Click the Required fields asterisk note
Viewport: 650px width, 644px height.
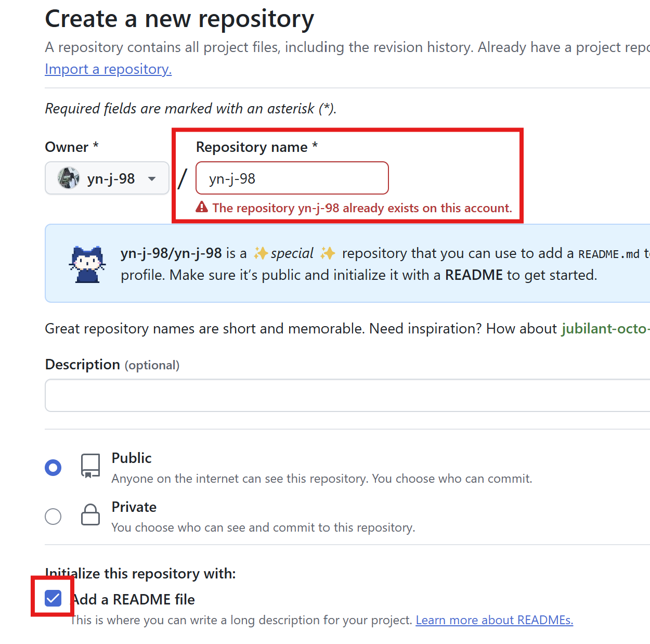[x=191, y=109]
